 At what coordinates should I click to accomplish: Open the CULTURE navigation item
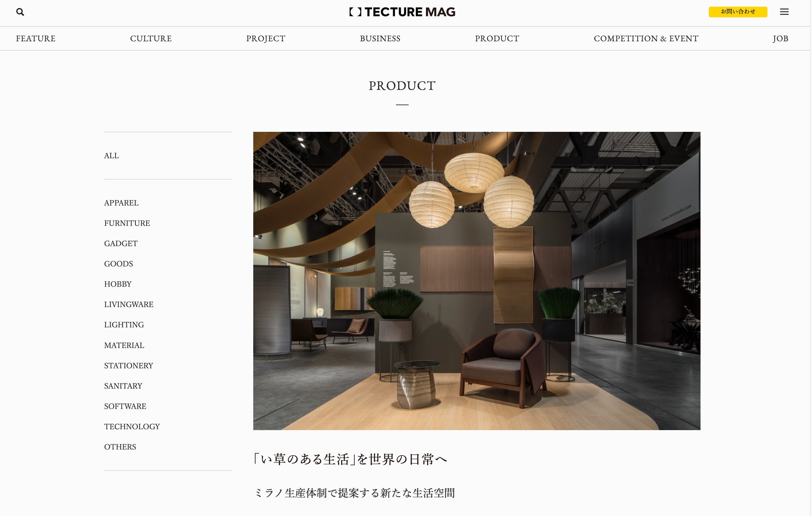click(x=151, y=38)
